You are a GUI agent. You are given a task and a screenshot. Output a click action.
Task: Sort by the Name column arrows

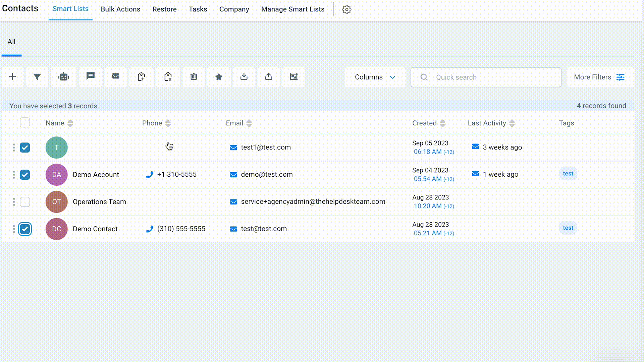pos(70,123)
